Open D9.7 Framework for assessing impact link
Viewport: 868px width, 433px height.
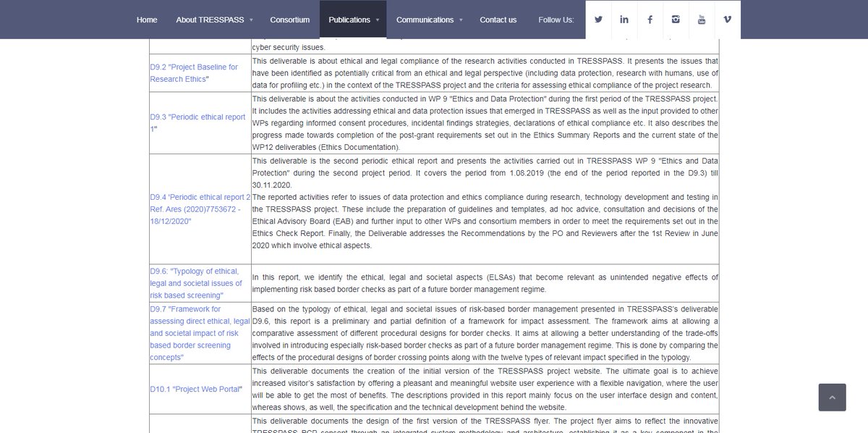pos(200,333)
